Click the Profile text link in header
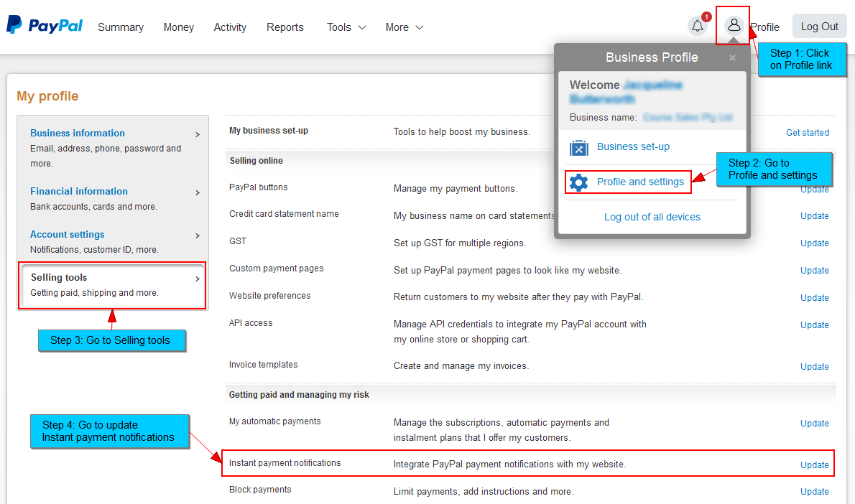The height and width of the screenshot is (504, 855). coord(765,27)
